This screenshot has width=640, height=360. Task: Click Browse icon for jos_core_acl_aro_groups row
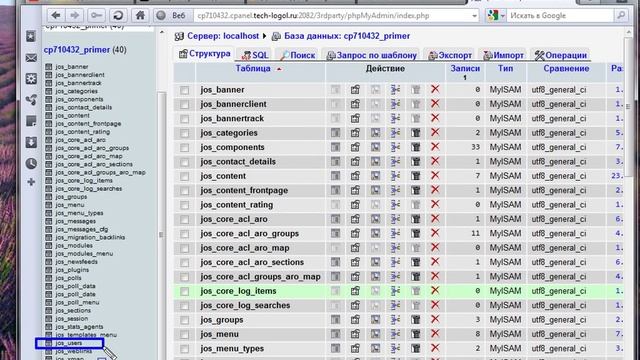(335, 233)
